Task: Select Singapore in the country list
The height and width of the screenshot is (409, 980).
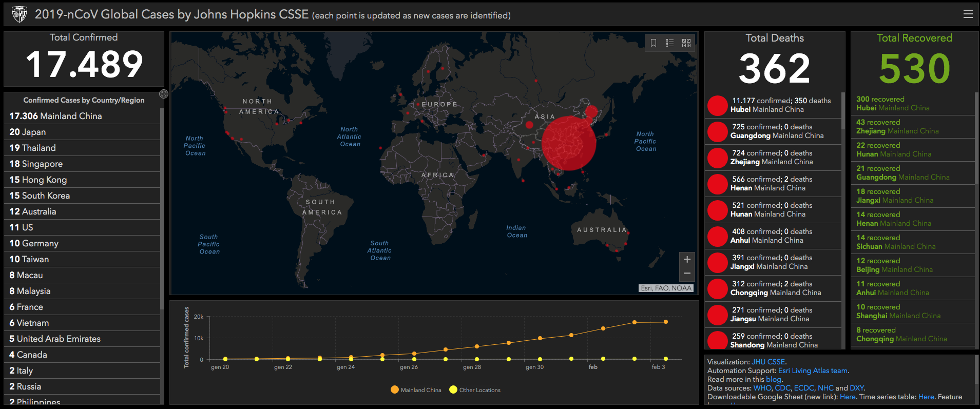Action: (x=82, y=164)
